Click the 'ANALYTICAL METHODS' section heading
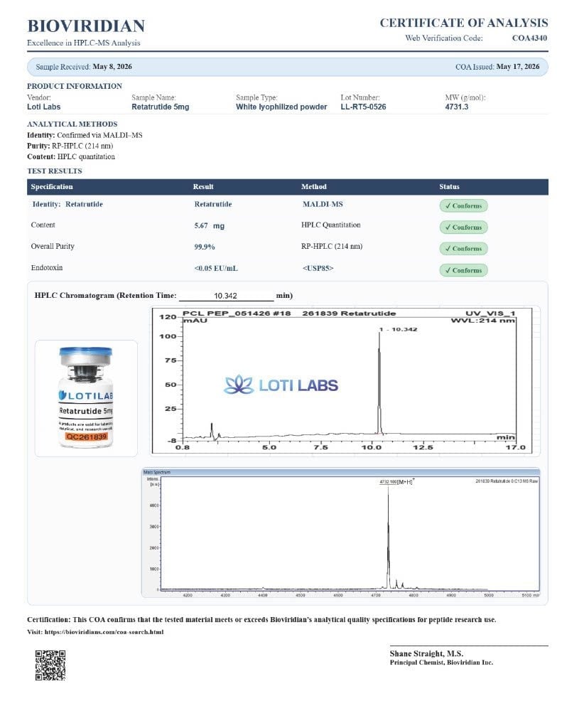The image size is (562, 728). (x=72, y=124)
